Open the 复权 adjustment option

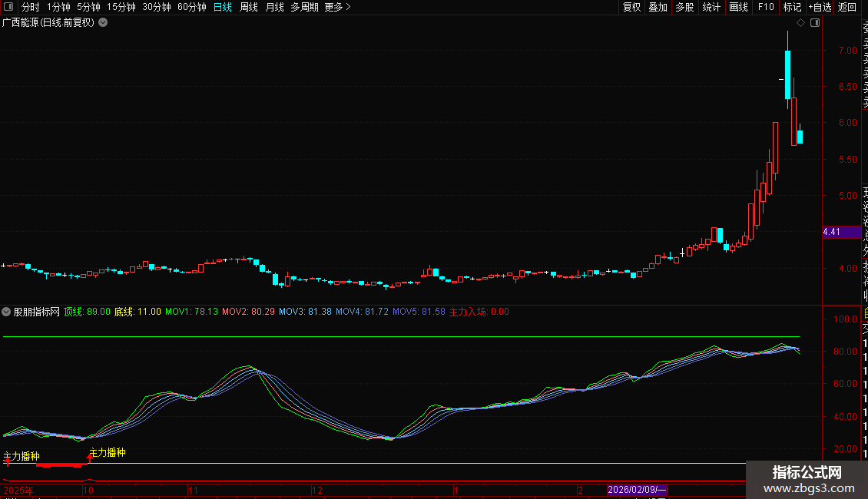[631, 7]
